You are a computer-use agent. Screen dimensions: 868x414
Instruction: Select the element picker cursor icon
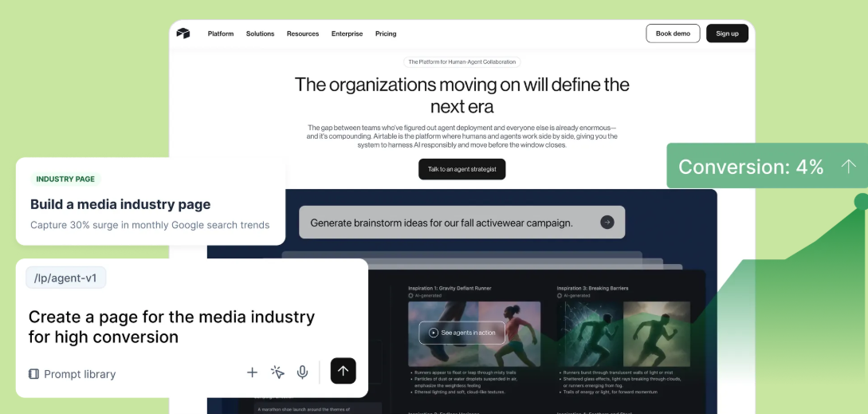pyautogui.click(x=277, y=373)
